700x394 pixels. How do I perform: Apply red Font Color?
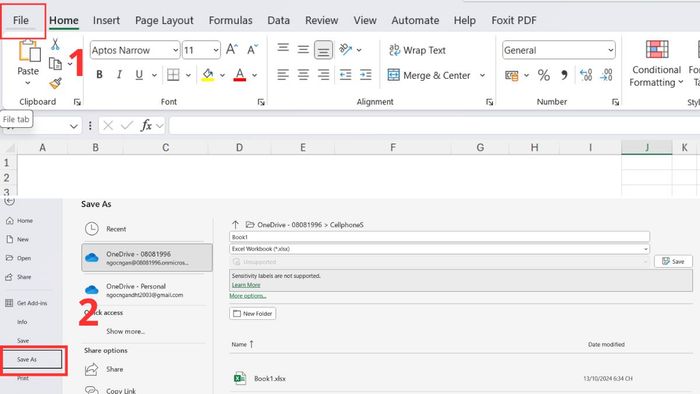click(240, 75)
